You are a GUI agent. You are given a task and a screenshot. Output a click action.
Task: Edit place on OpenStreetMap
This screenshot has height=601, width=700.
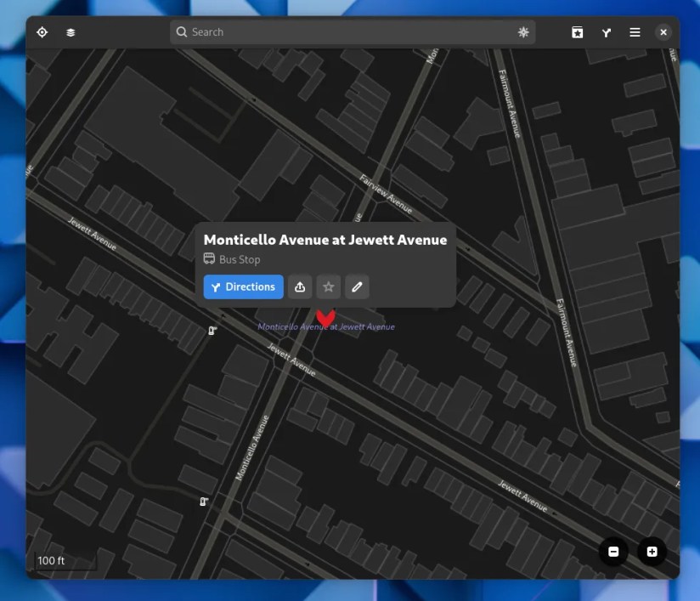(x=357, y=286)
